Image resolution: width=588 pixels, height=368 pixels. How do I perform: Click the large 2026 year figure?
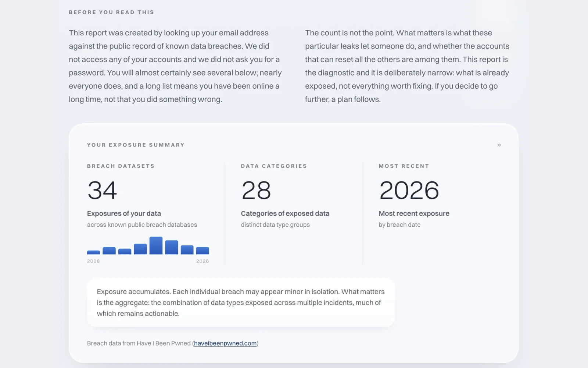tap(409, 190)
